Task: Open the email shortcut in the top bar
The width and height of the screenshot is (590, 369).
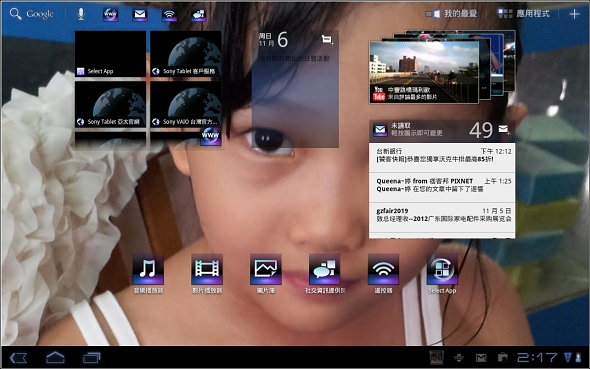Action: (140, 14)
